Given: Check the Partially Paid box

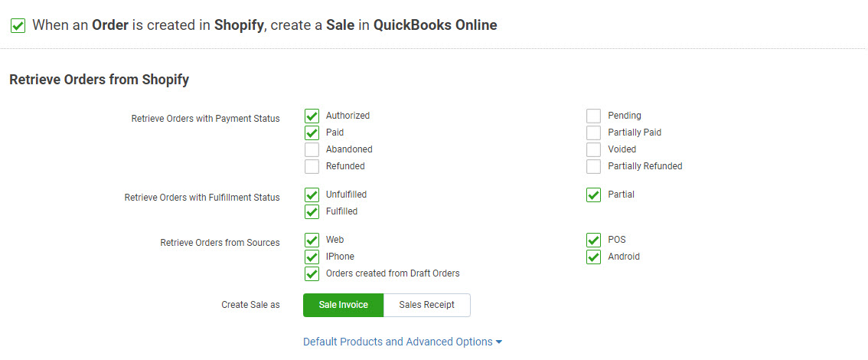Looking at the screenshot, I should click(x=593, y=133).
